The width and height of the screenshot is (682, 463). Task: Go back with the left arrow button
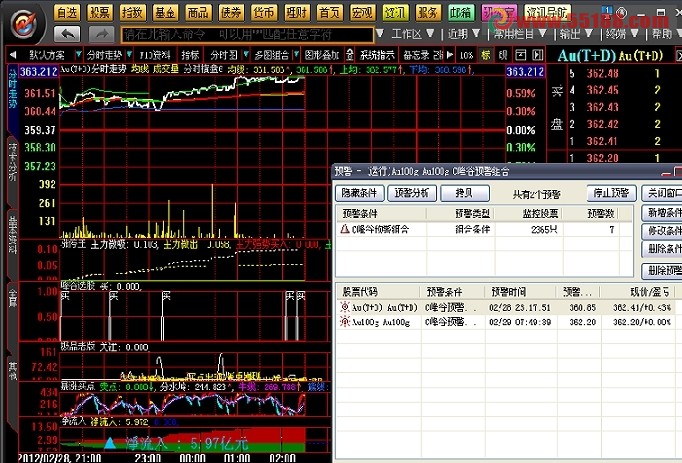click(x=67, y=34)
